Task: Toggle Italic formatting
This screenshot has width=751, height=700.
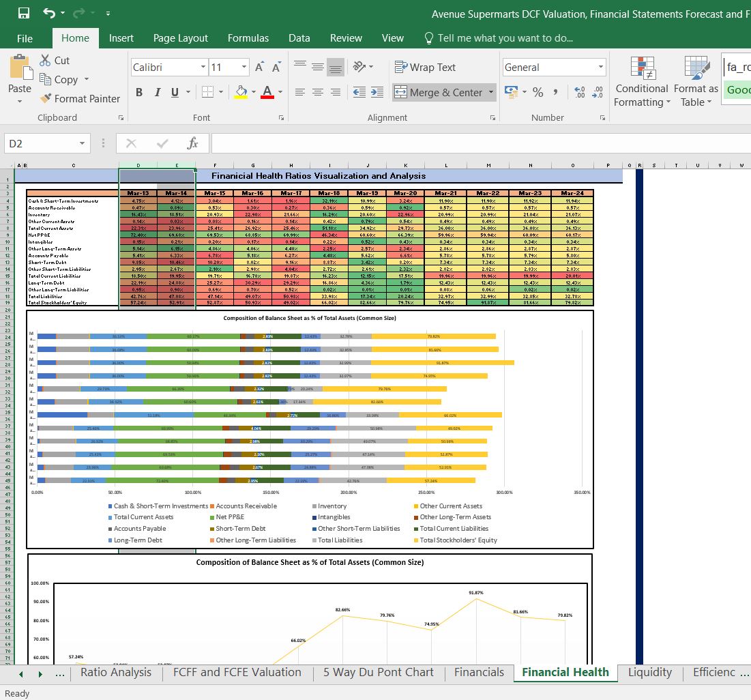Action: coord(157,92)
